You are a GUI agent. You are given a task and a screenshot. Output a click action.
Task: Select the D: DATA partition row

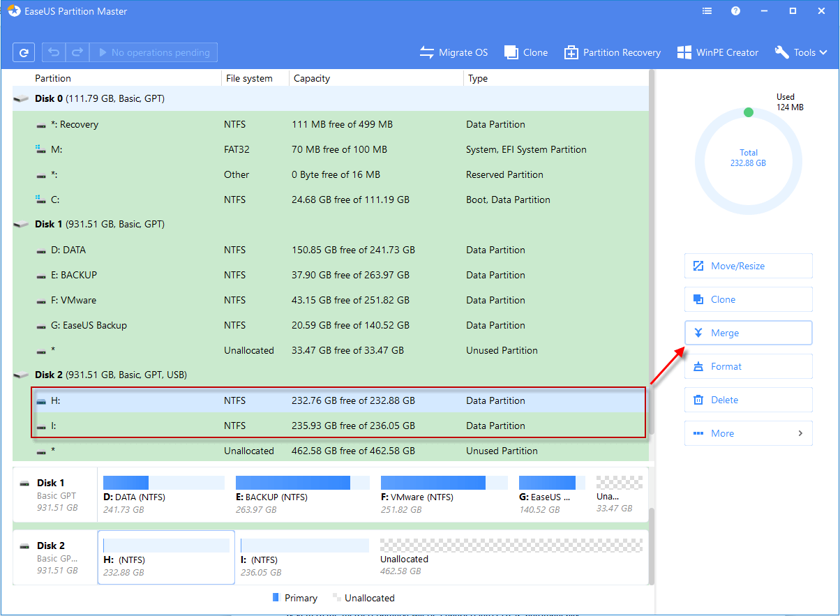pos(331,250)
